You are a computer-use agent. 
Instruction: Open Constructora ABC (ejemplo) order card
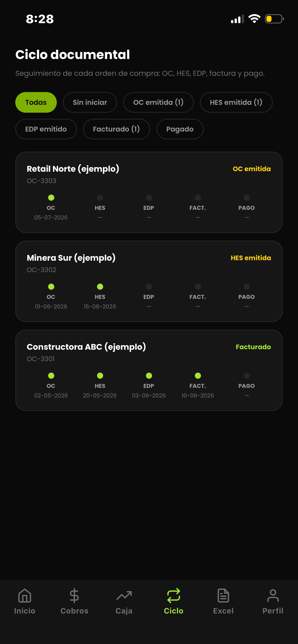pyautogui.click(x=149, y=370)
